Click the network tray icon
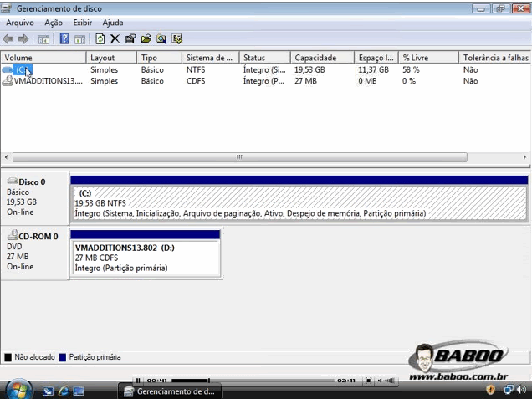Image resolution: width=532 pixels, height=399 pixels. click(x=509, y=390)
